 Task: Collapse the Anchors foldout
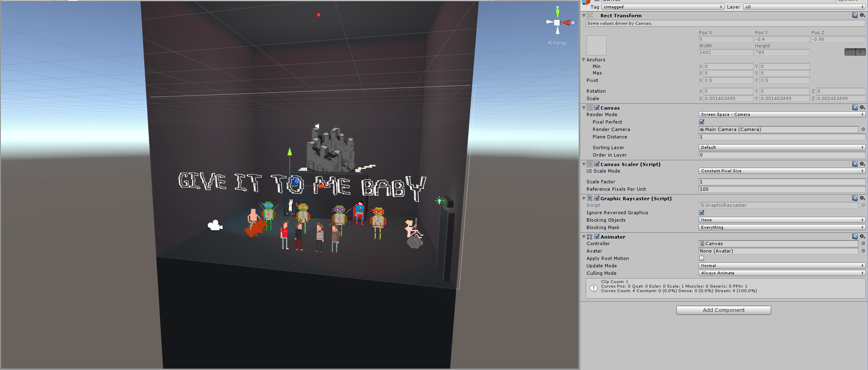[584, 60]
